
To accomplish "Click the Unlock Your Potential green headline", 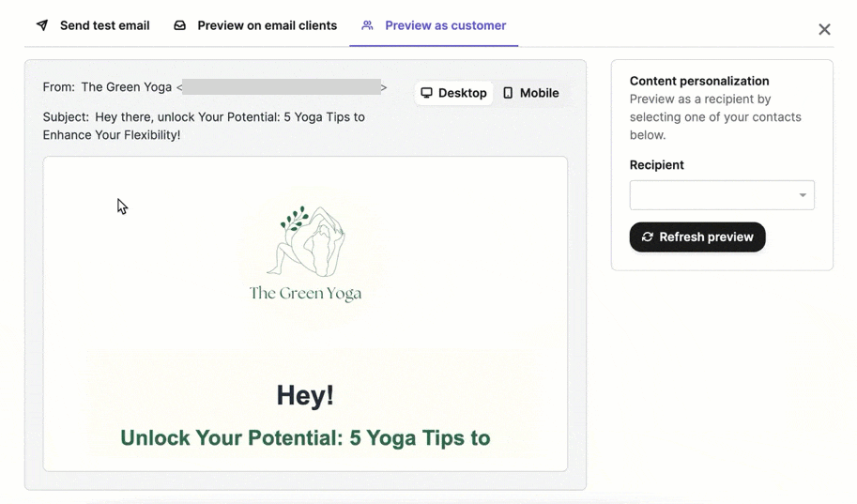I will (x=305, y=438).
